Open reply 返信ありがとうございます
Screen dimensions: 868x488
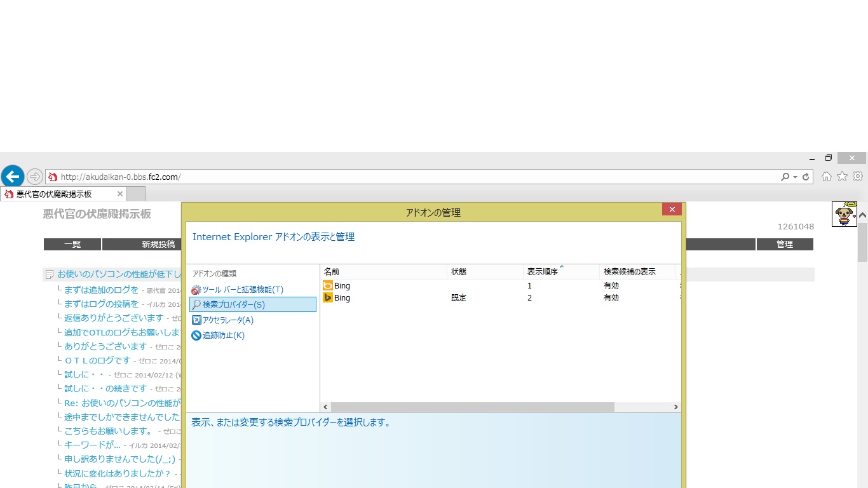pos(114,318)
